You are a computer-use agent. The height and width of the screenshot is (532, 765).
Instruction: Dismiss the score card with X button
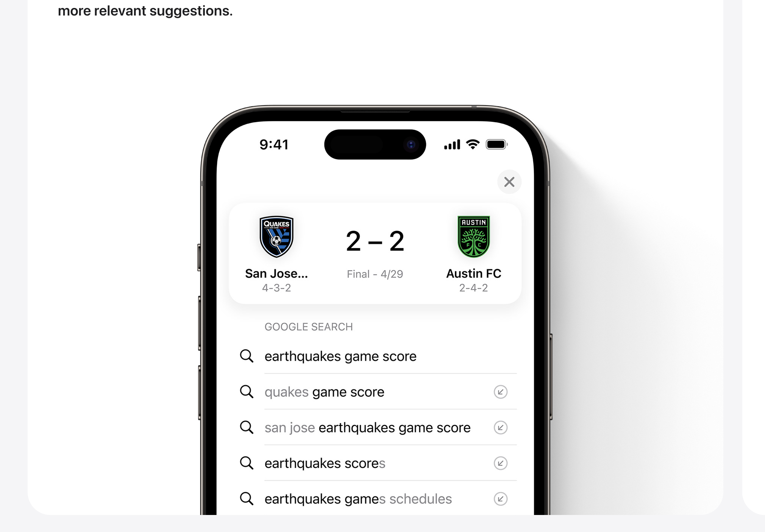(x=509, y=182)
